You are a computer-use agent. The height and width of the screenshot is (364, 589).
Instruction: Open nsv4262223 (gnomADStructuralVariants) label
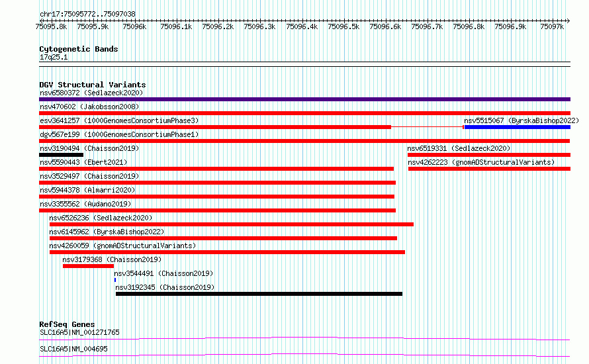point(481,162)
